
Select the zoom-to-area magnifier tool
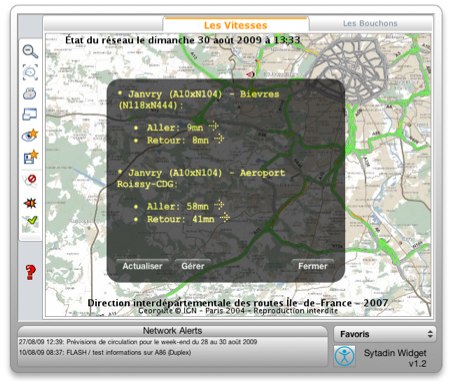30,72
